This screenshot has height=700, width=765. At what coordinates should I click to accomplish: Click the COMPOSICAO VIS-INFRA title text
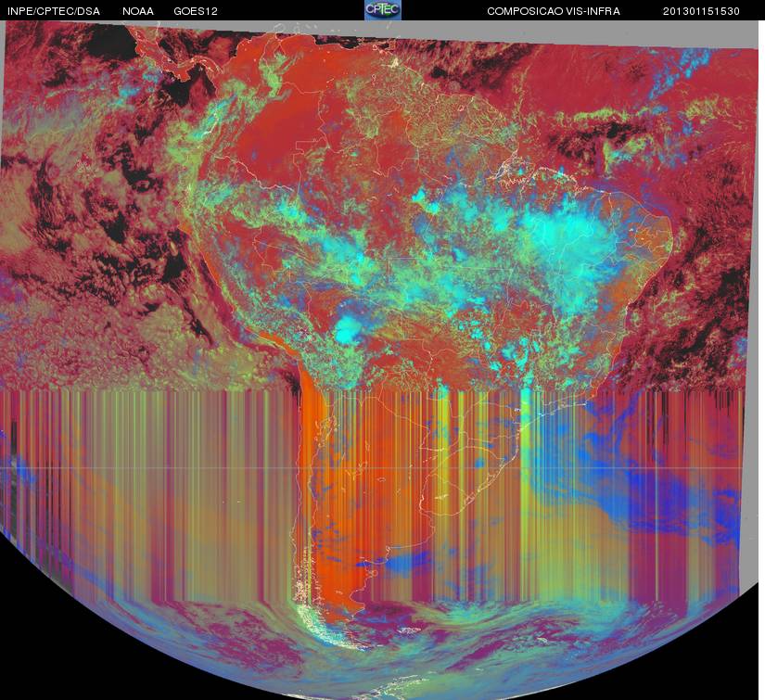point(554,11)
